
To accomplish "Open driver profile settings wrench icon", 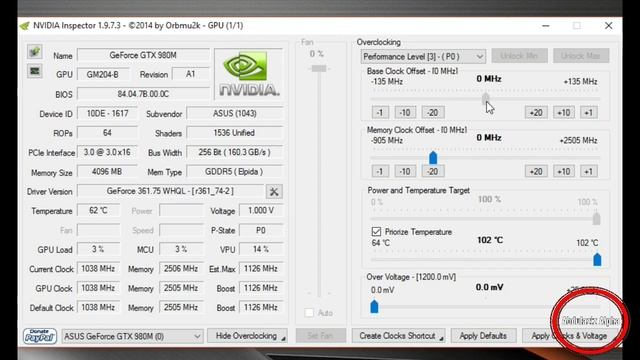I will 274,191.
